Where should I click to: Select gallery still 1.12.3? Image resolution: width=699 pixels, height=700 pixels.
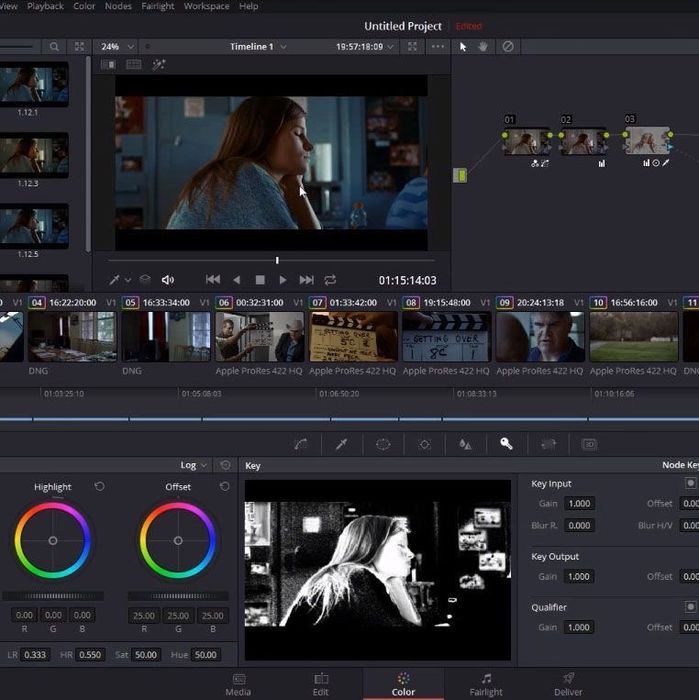[34, 155]
